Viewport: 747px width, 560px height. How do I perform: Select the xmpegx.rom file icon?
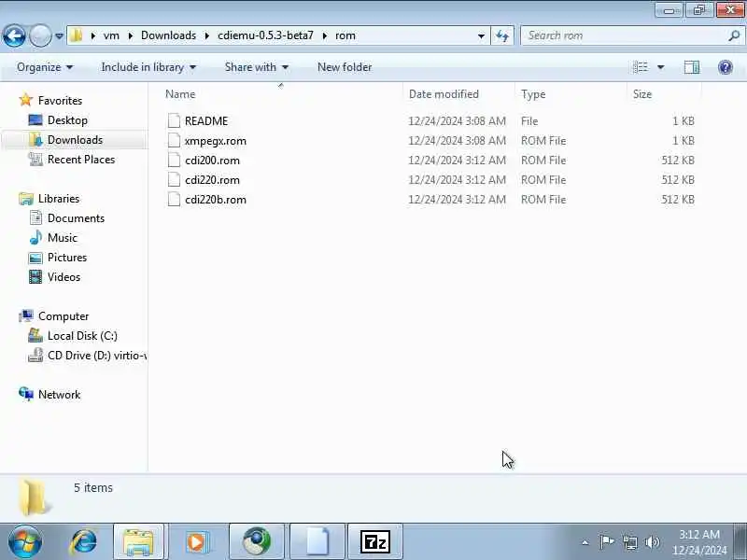174,141
